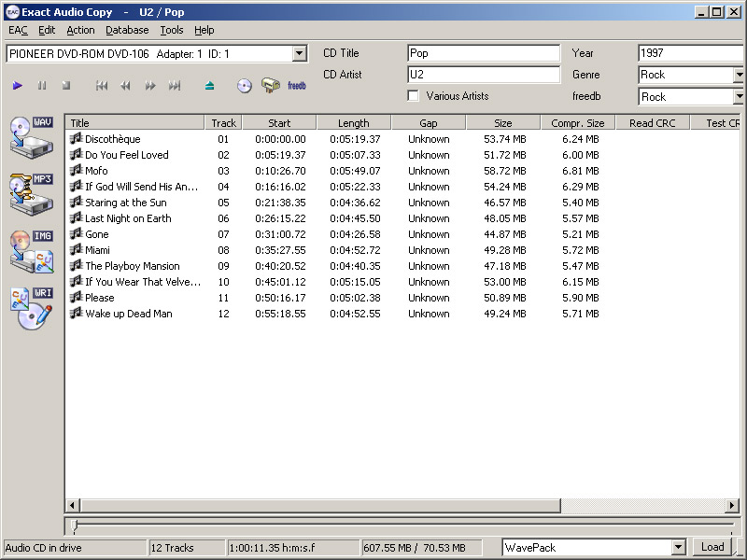Viewport: 747px width, 560px height.
Task: Click the Play button
Action: pos(18,86)
